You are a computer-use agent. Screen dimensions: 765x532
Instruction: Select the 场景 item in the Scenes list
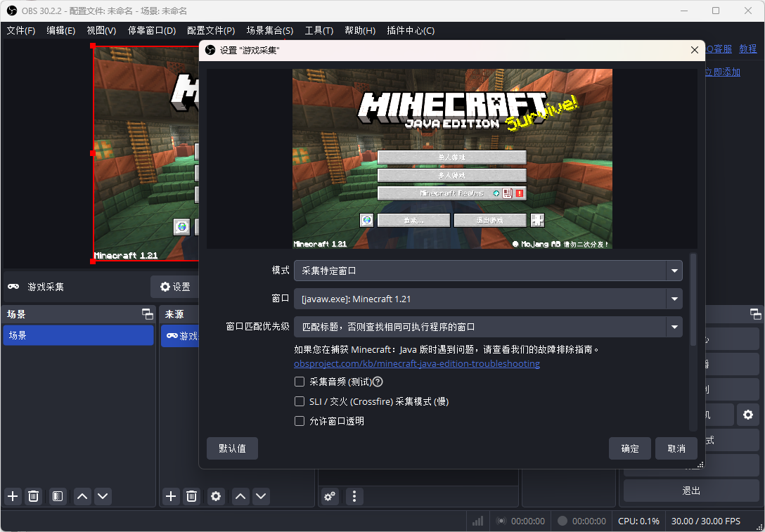(x=79, y=335)
